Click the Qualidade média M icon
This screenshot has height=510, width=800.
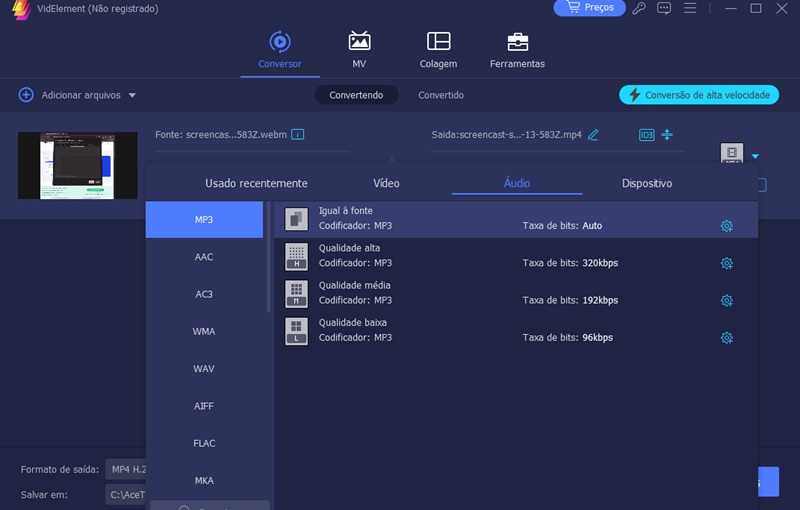pyautogui.click(x=296, y=294)
